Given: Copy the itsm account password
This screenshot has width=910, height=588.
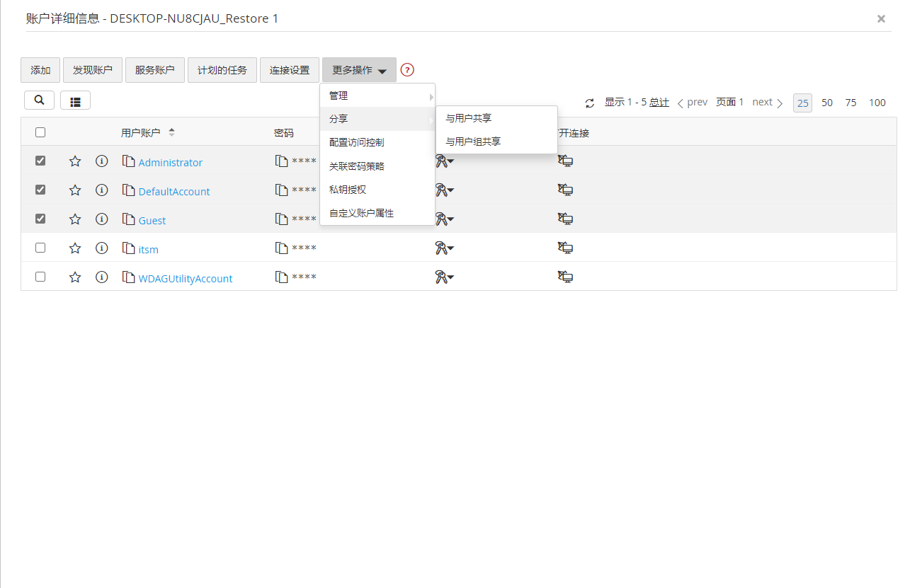Looking at the screenshot, I should 281,248.
